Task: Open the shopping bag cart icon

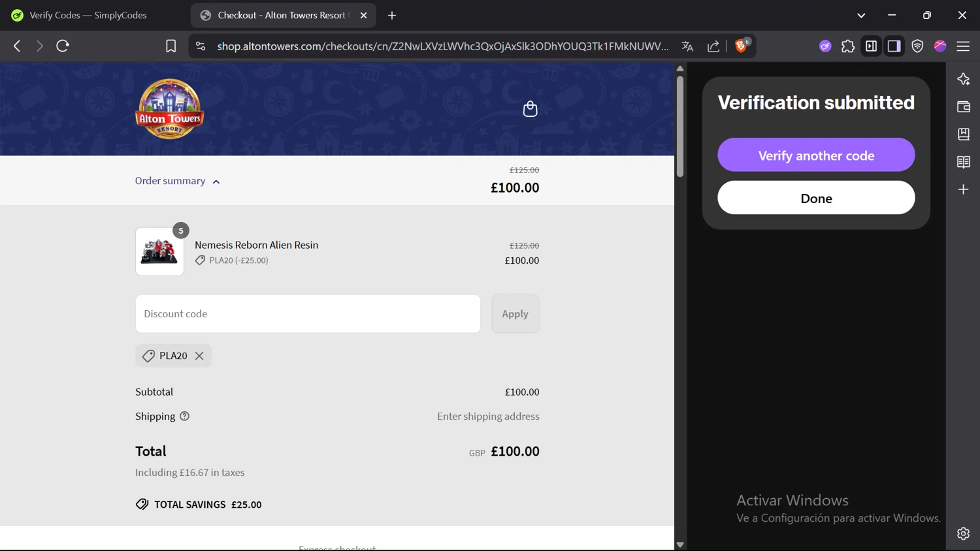Action: (x=530, y=109)
